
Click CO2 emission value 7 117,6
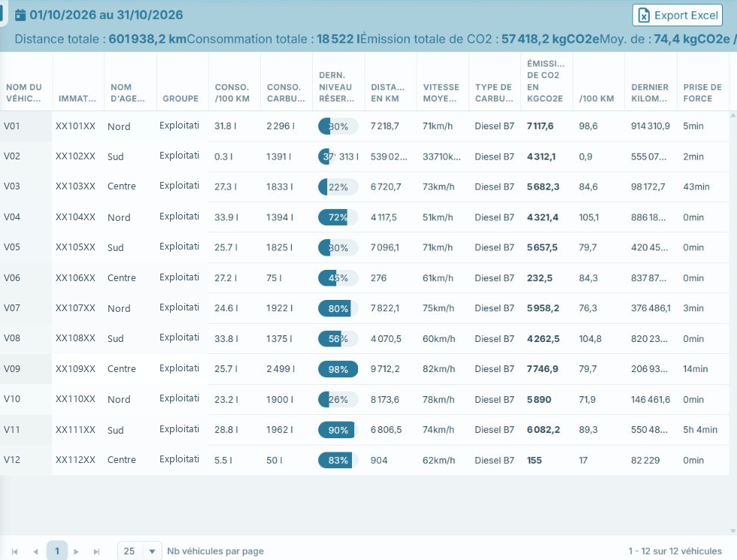(x=540, y=126)
